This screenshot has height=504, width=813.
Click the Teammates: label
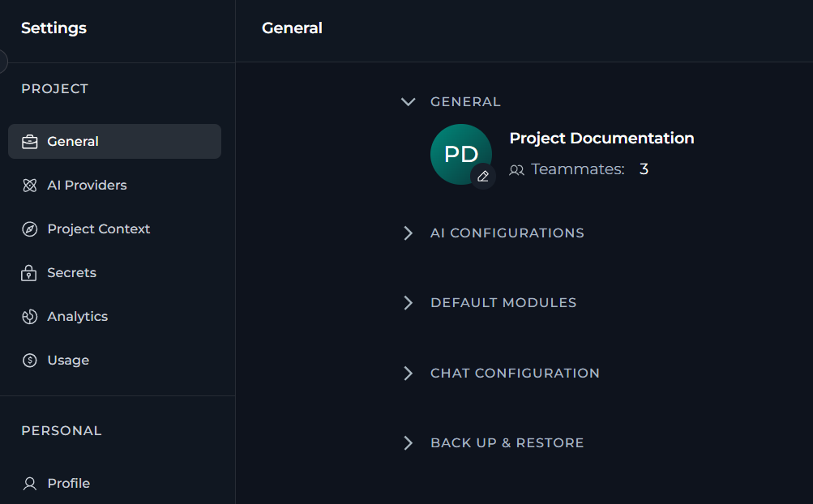click(578, 169)
